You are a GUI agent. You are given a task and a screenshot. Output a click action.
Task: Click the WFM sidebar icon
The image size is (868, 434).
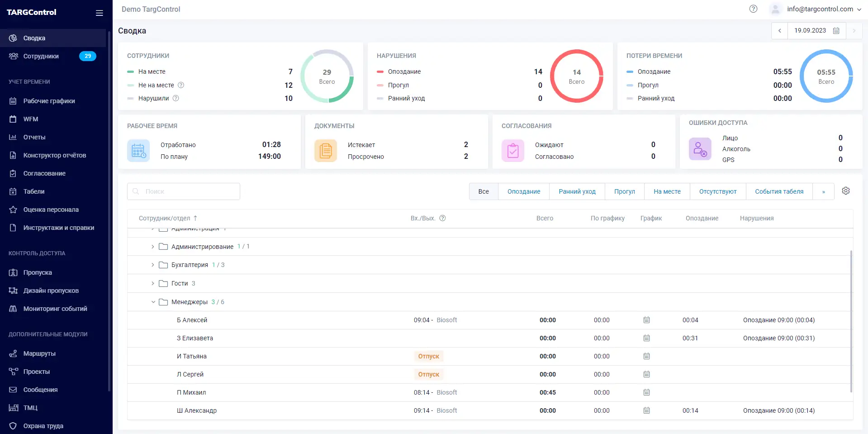pyautogui.click(x=13, y=119)
